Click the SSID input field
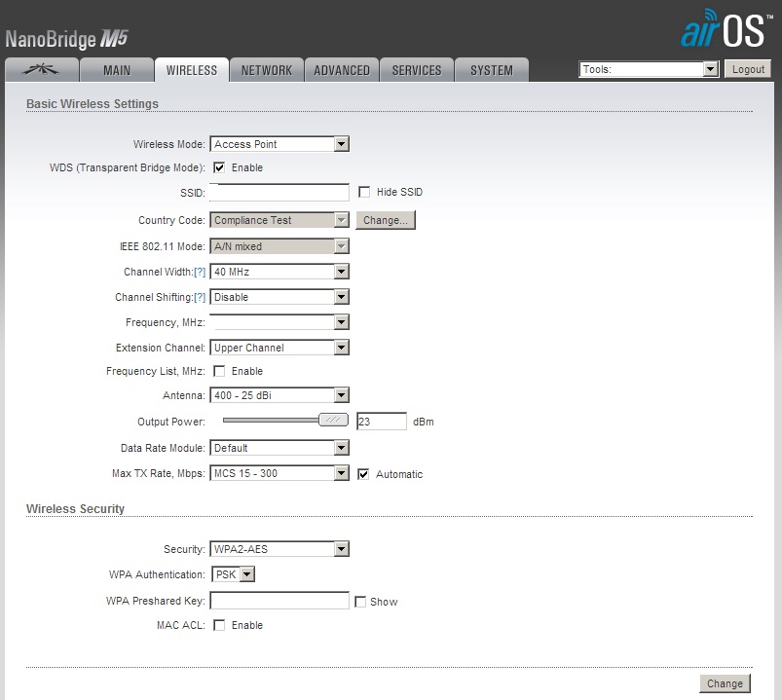 pos(279,193)
